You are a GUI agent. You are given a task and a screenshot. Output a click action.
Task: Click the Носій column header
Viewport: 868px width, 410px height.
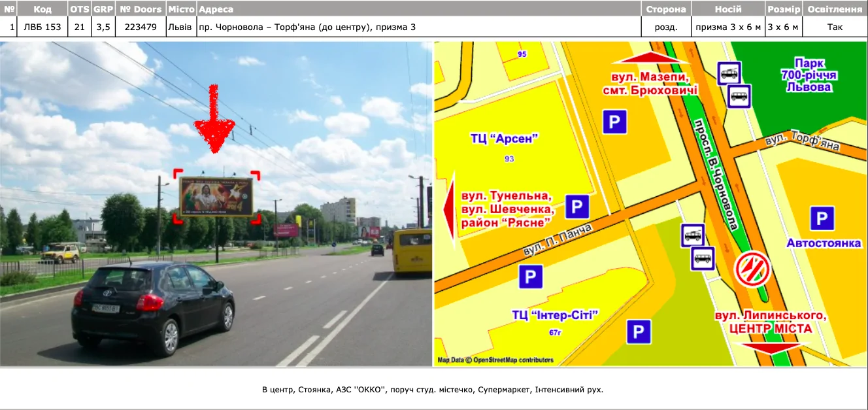pyautogui.click(x=728, y=9)
